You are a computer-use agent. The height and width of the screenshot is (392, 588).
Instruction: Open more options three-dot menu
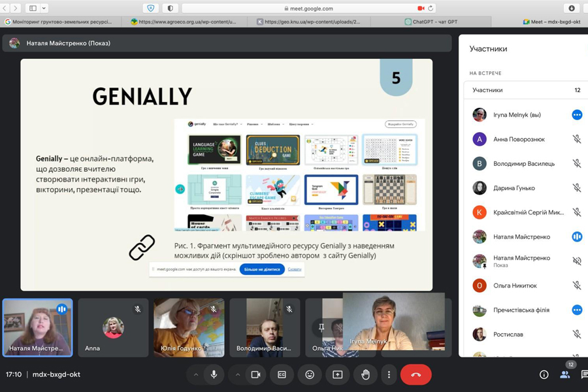[389, 374]
